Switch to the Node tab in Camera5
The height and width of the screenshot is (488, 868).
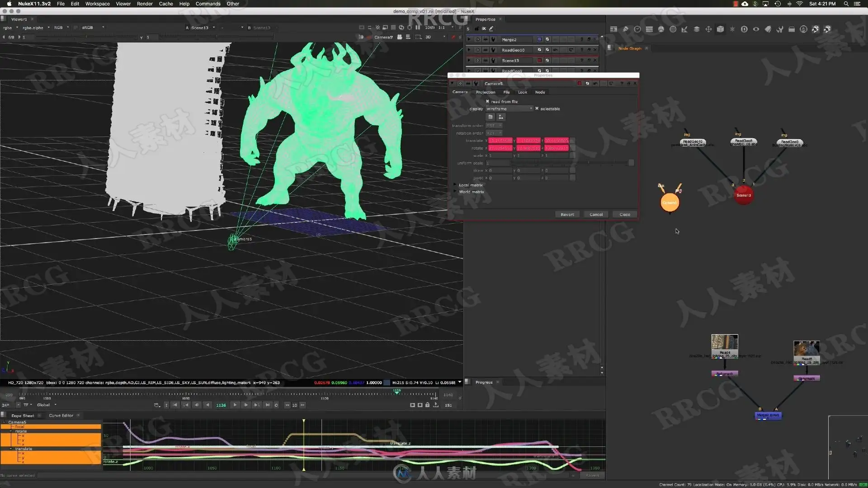coord(540,92)
